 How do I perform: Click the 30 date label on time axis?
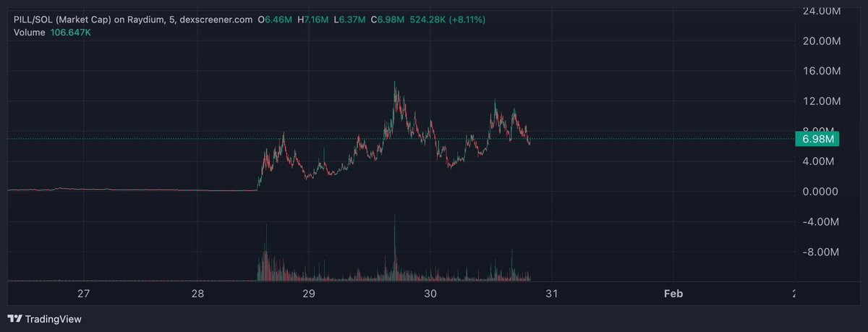pos(430,294)
